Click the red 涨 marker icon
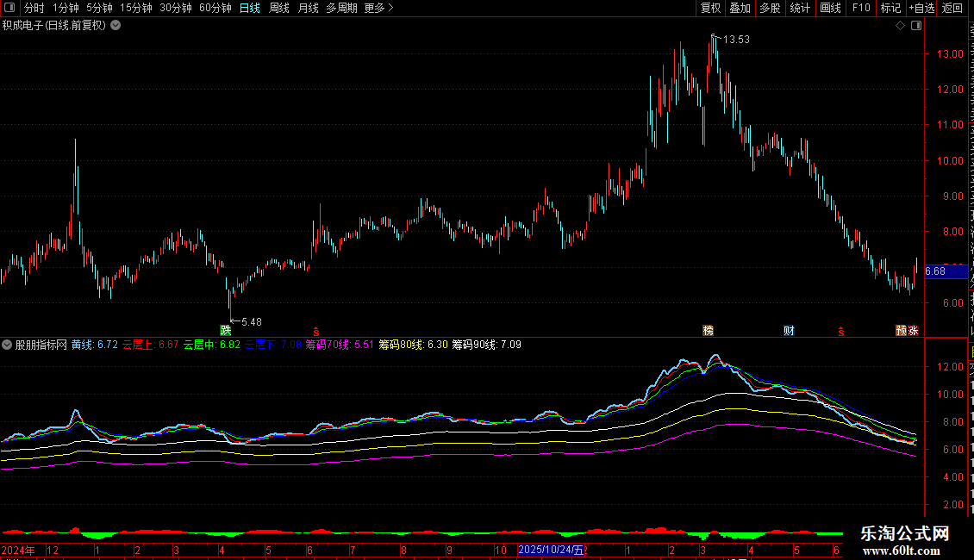The height and width of the screenshot is (560, 974). pyautogui.click(x=913, y=330)
